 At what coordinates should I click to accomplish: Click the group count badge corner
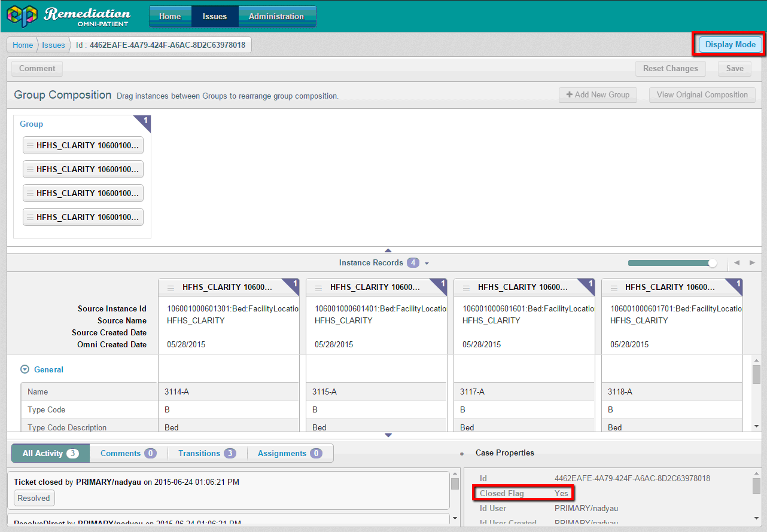[x=144, y=121]
